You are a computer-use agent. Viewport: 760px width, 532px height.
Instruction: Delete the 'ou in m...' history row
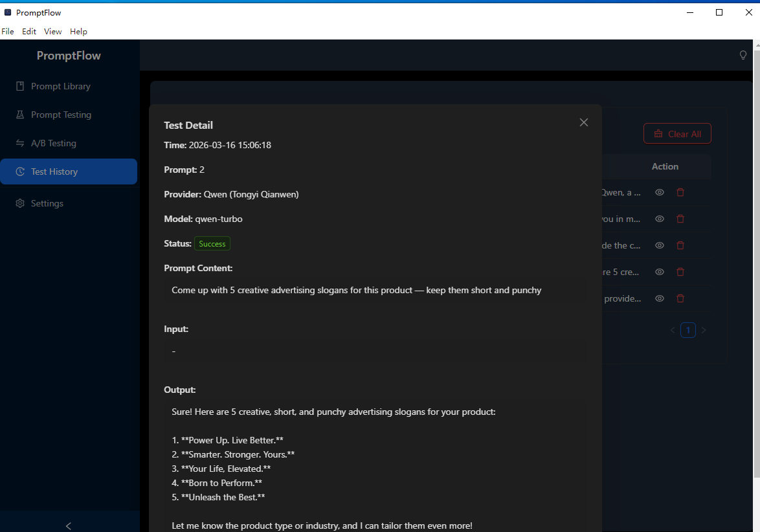pos(680,219)
